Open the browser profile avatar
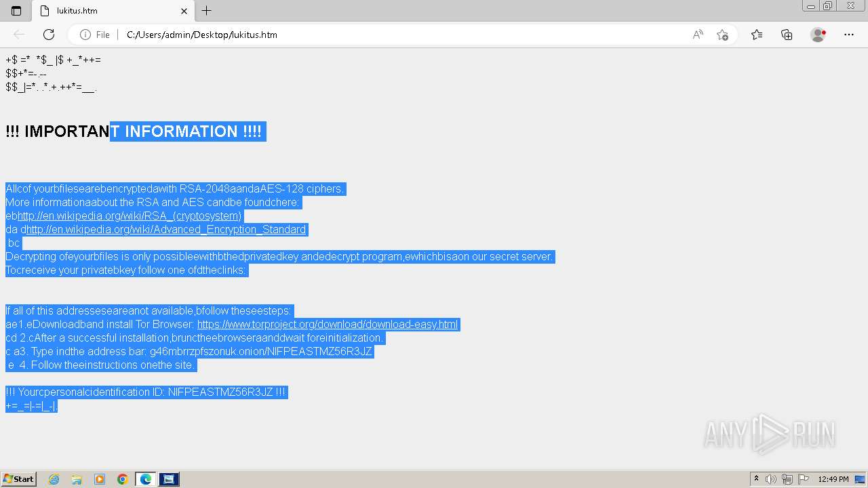This screenshot has width=868, height=488. tap(818, 35)
